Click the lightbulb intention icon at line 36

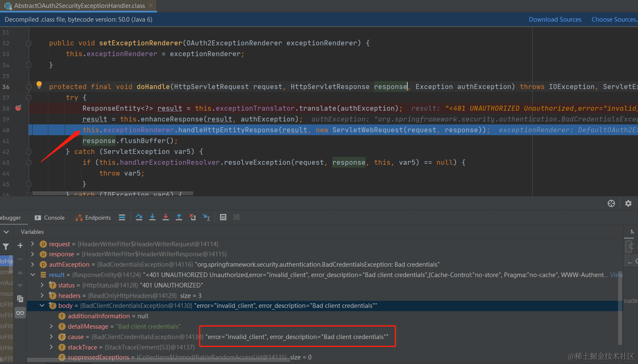pyautogui.click(x=39, y=85)
